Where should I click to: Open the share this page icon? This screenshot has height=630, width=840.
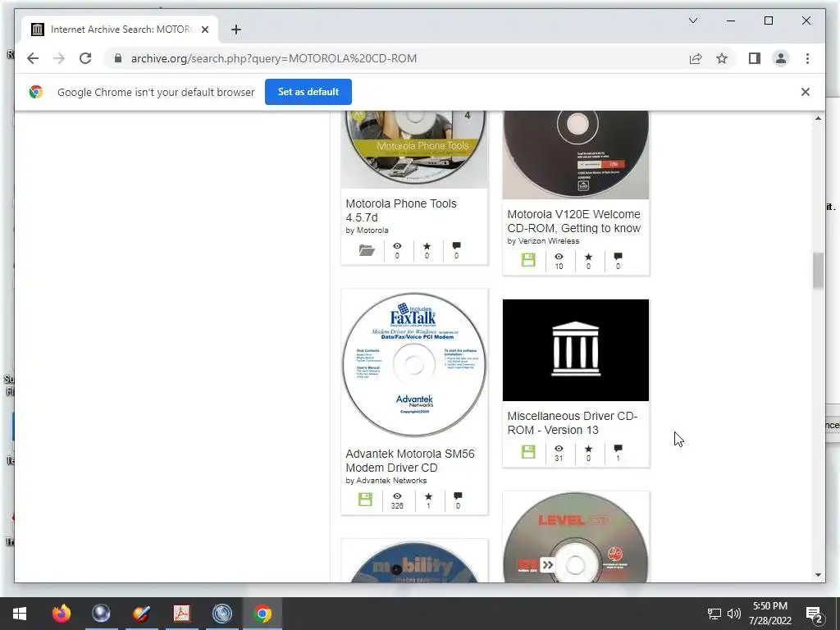click(696, 58)
